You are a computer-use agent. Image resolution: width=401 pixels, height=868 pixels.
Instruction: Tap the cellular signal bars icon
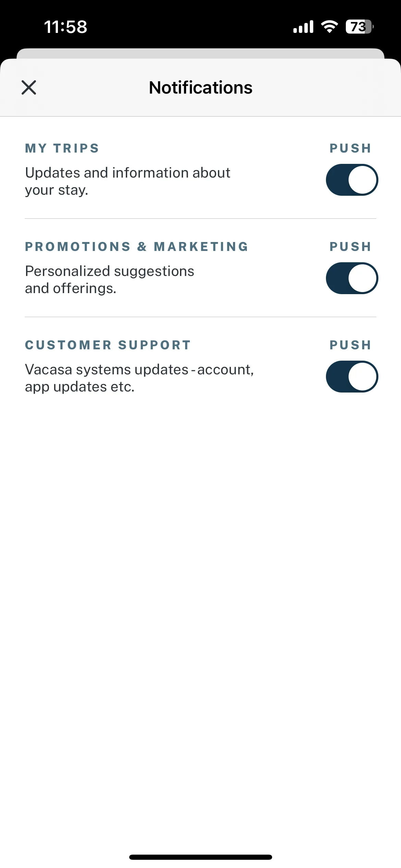coord(303,26)
